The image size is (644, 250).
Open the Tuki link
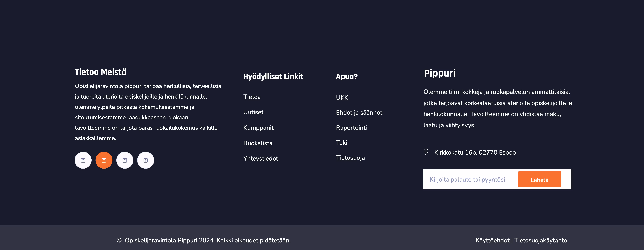[x=342, y=142]
